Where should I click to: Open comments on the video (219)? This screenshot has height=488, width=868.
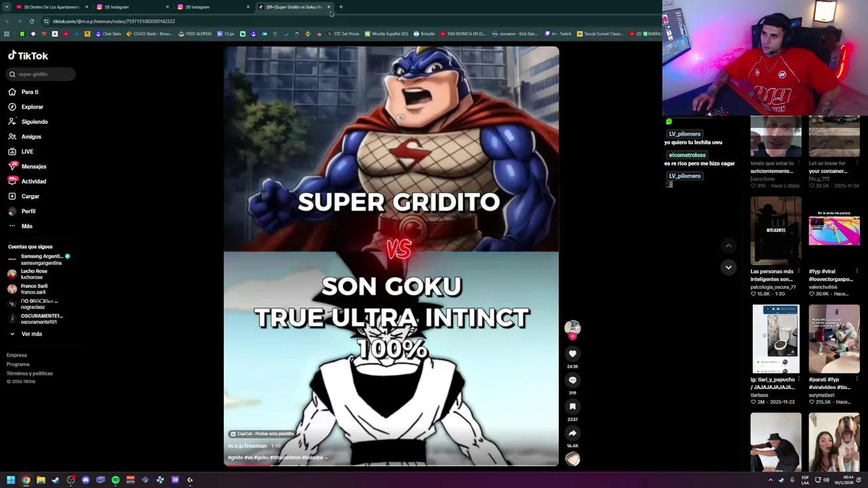[x=572, y=380]
